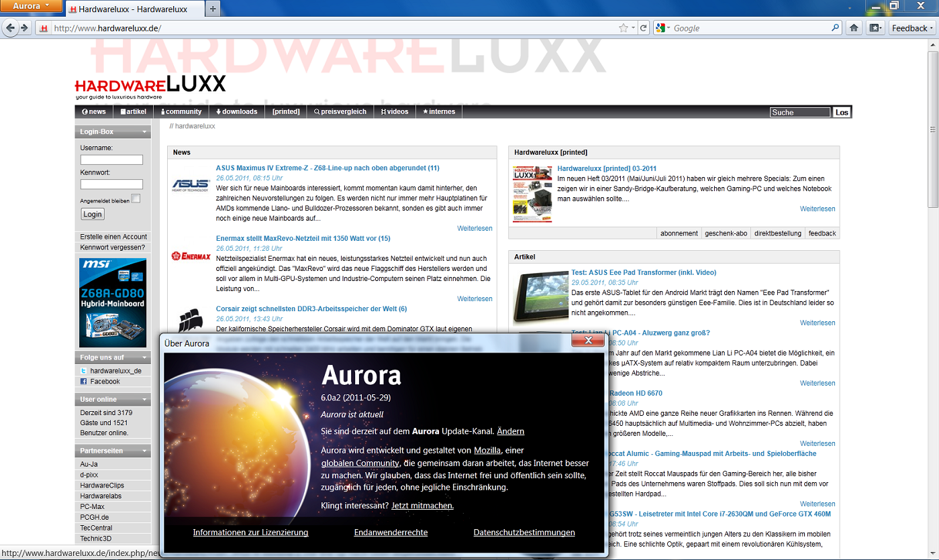Open the Datenschutzbestimmungen link
This screenshot has width=939, height=560.
pos(524,533)
